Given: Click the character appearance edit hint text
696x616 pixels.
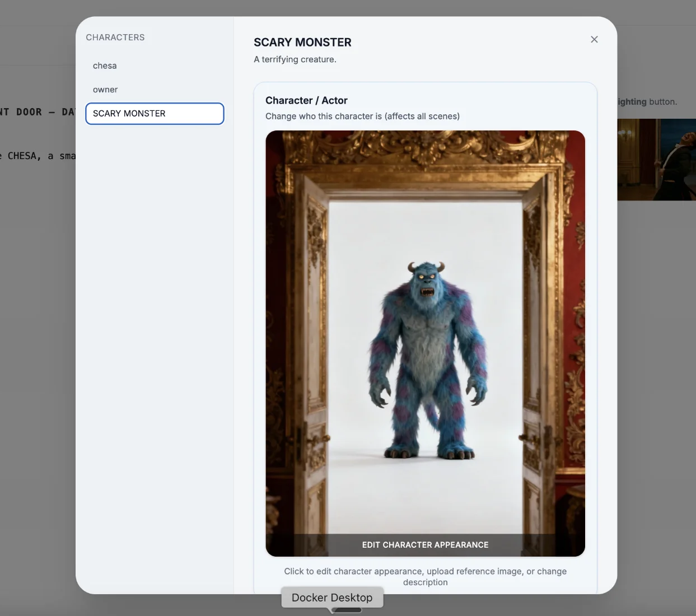Looking at the screenshot, I should pyautogui.click(x=425, y=576).
